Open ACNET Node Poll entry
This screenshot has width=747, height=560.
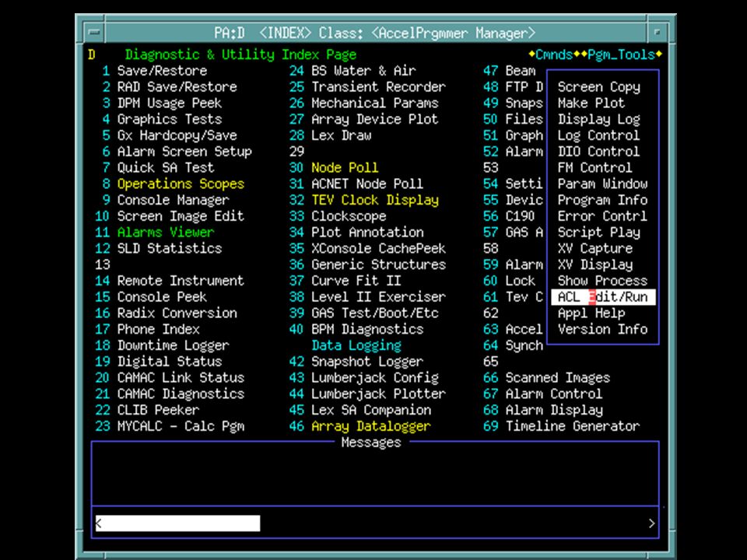[366, 184]
